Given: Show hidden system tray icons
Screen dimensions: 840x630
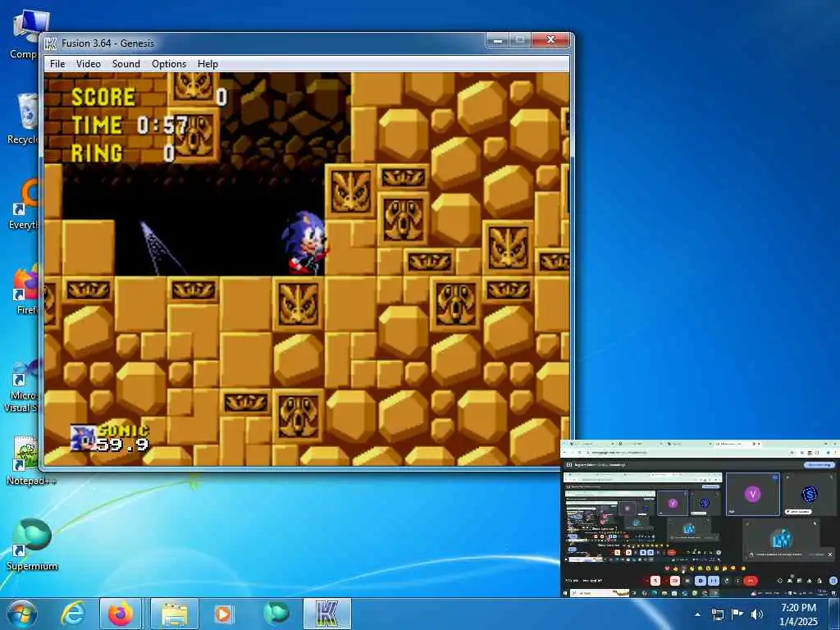Looking at the screenshot, I should (697, 614).
